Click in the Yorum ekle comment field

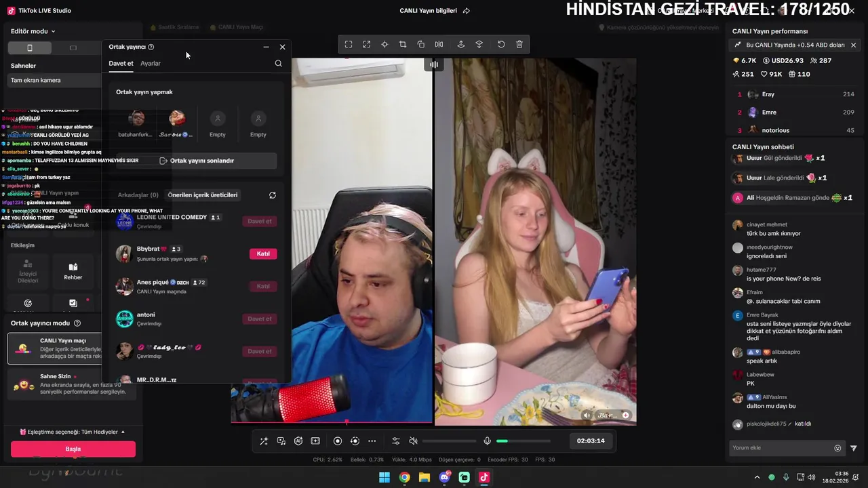780,448
